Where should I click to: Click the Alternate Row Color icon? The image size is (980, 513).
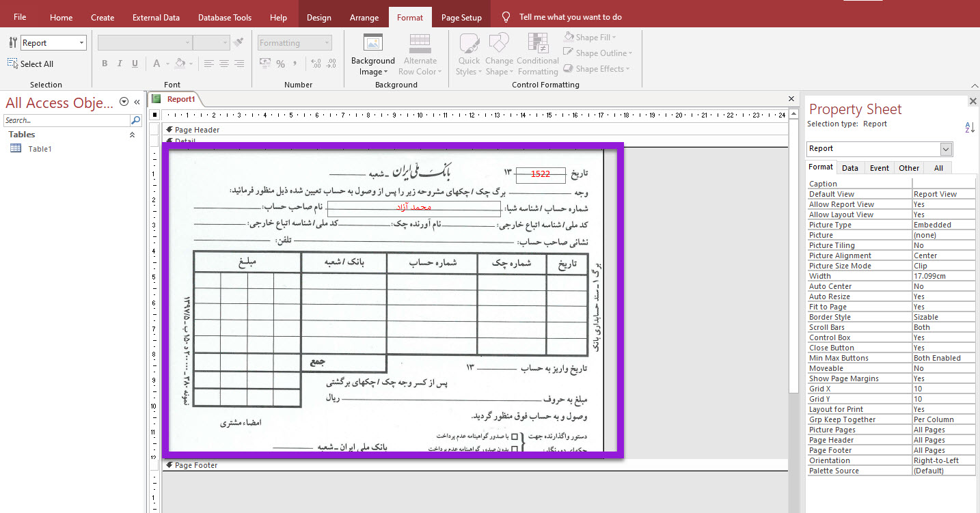(420, 43)
